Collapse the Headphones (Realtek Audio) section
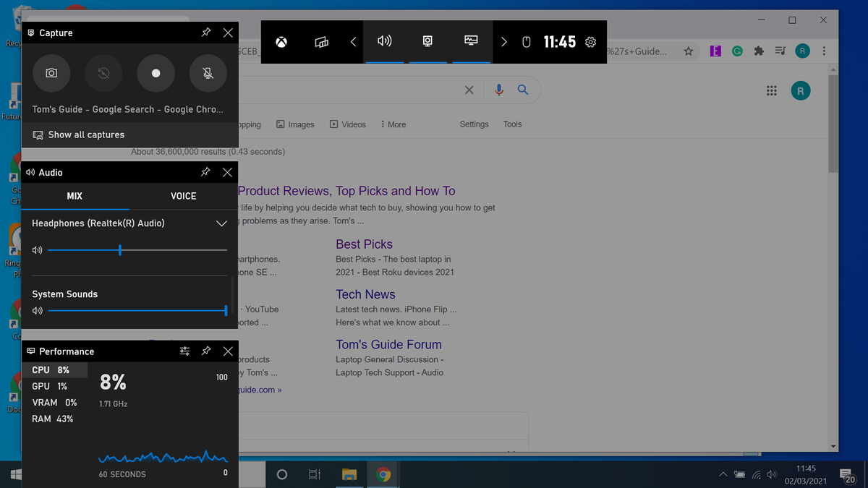Screen dimensions: 868x488 tap(221, 223)
